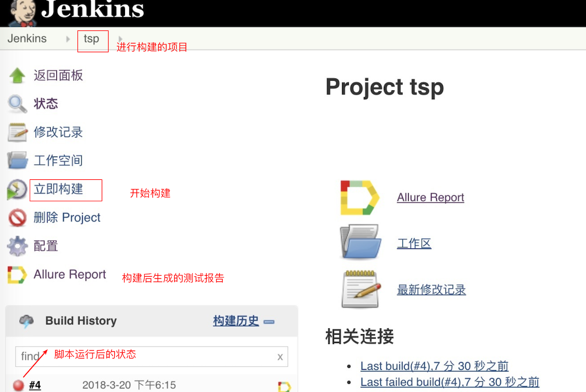Viewport: 586px width, 392px height.
Task: Click the large notepad recent changes icon
Action: (x=361, y=289)
